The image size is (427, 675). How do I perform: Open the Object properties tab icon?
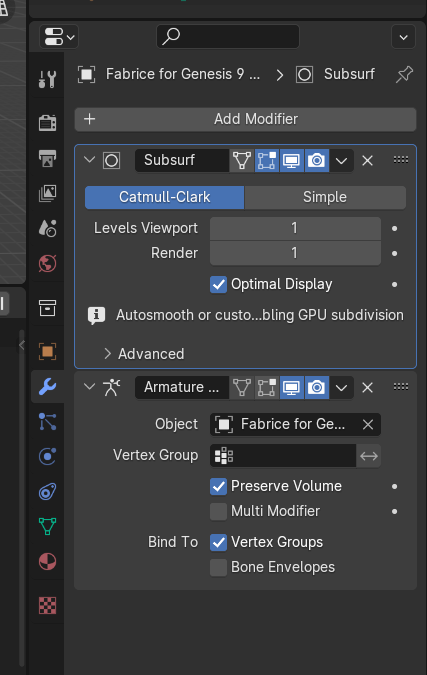click(x=47, y=351)
